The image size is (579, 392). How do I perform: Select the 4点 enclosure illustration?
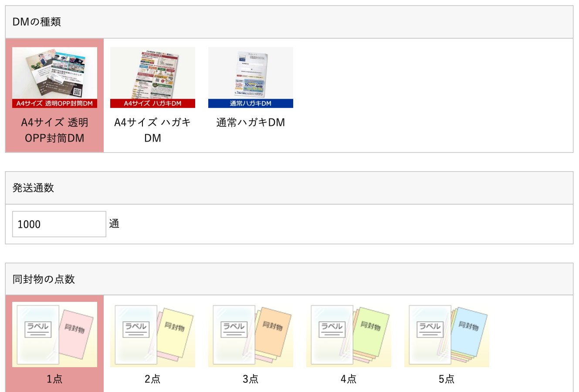pos(349,335)
